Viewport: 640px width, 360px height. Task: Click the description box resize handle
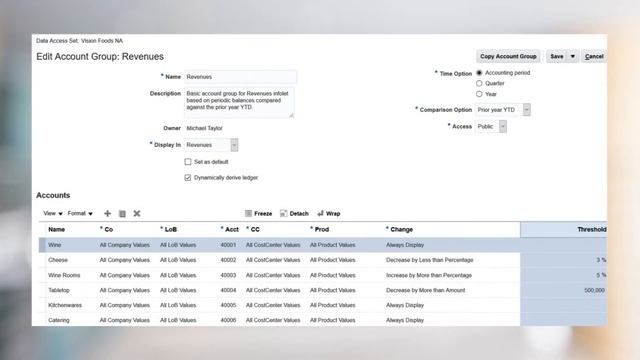291,116
